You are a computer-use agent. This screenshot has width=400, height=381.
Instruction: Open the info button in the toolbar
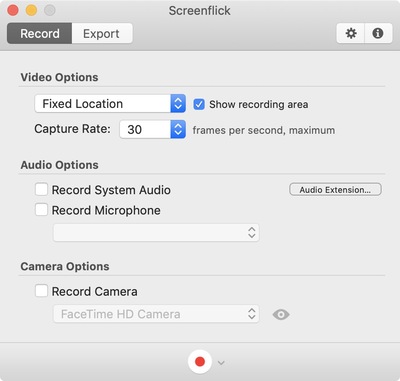point(378,33)
